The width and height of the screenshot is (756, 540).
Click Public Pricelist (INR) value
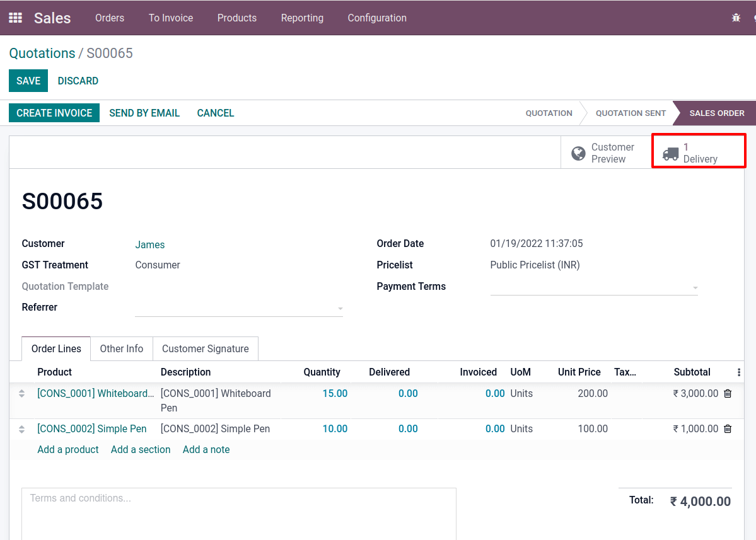[535, 265]
